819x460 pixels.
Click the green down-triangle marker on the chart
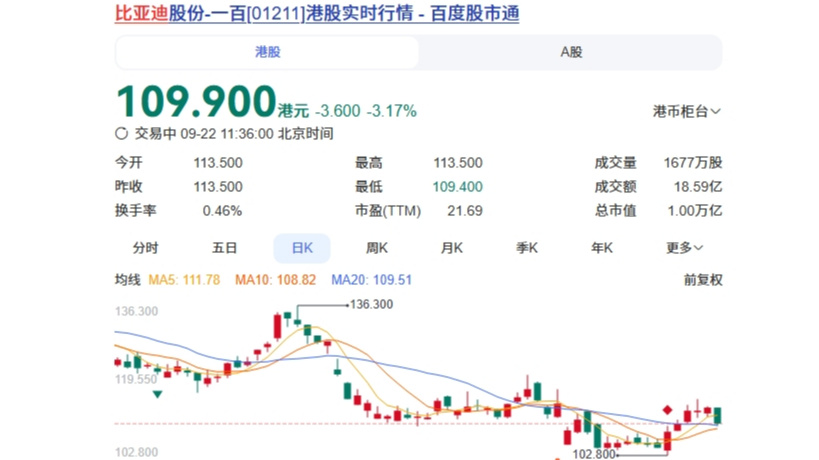(x=157, y=395)
